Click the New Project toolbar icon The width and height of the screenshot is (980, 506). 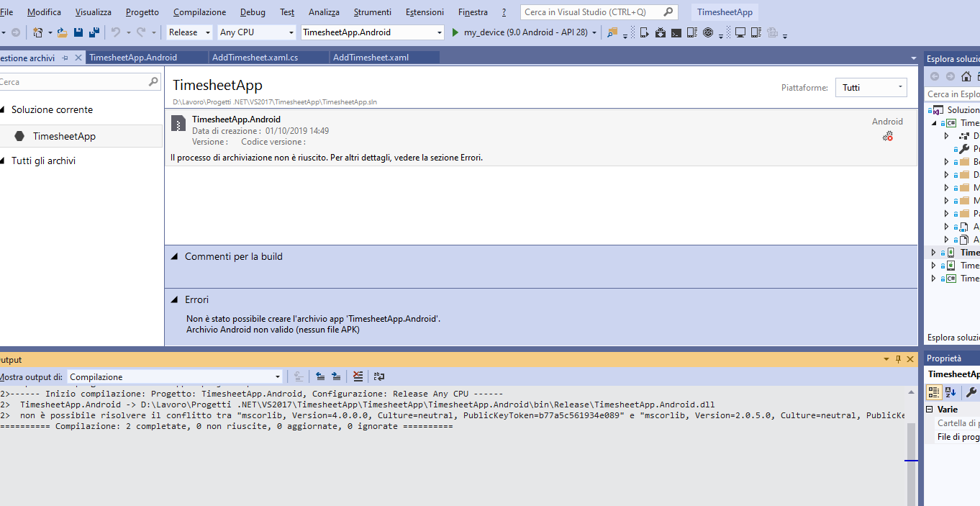[x=37, y=32]
